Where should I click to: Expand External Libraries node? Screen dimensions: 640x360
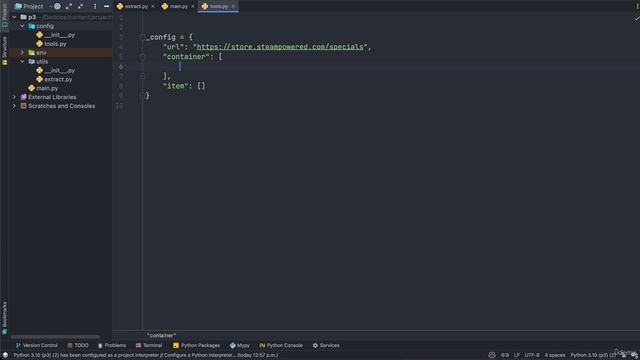(x=14, y=97)
